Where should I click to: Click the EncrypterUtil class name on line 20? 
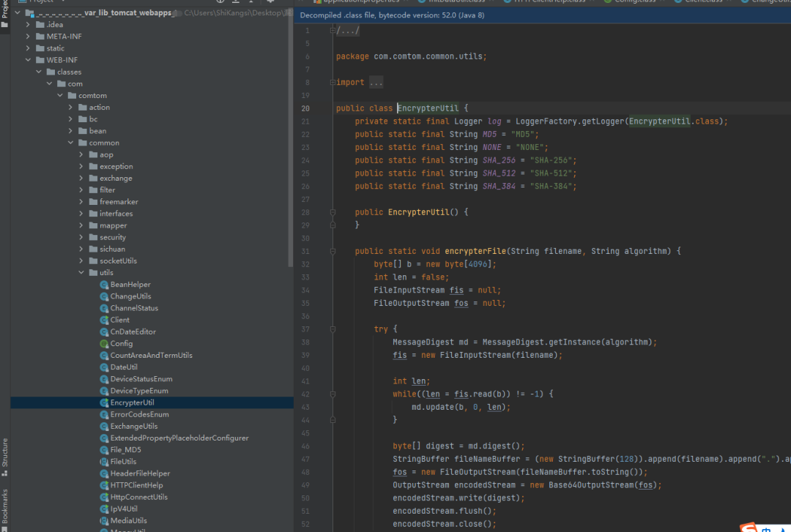(x=428, y=108)
